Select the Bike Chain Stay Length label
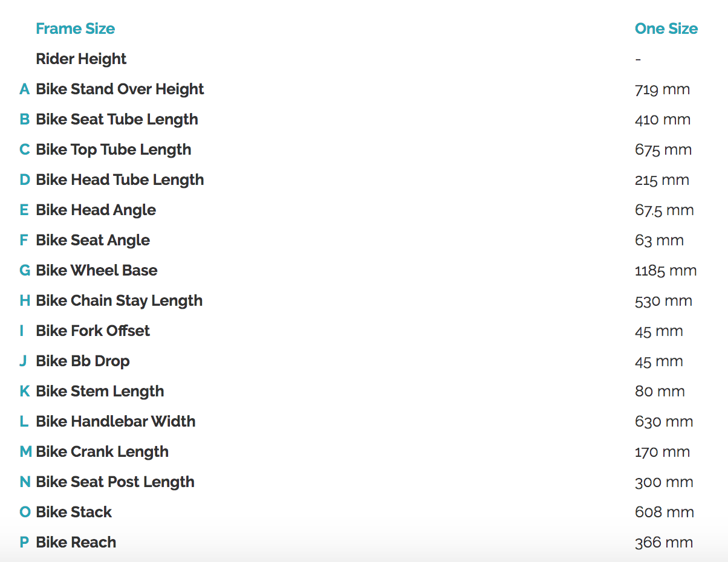The height and width of the screenshot is (562, 728). (x=119, y=301)
